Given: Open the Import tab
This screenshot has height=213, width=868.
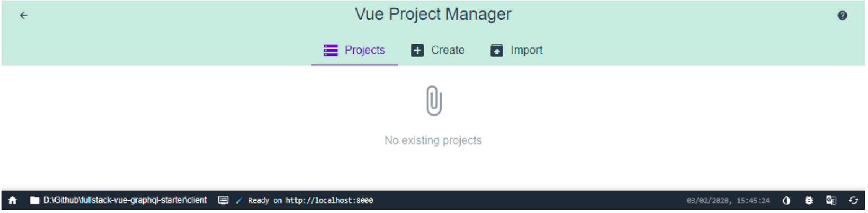Looking at the screenshot, I should [x=517, y=50].
